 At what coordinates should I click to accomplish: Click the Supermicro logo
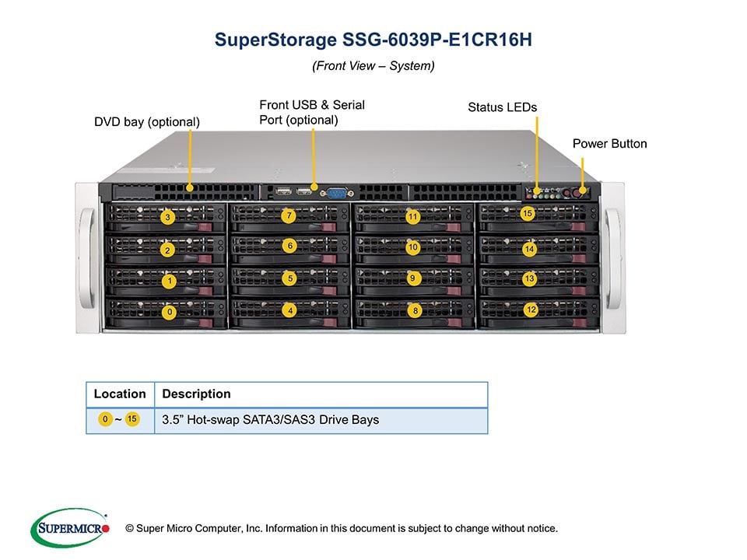point(70,527)
